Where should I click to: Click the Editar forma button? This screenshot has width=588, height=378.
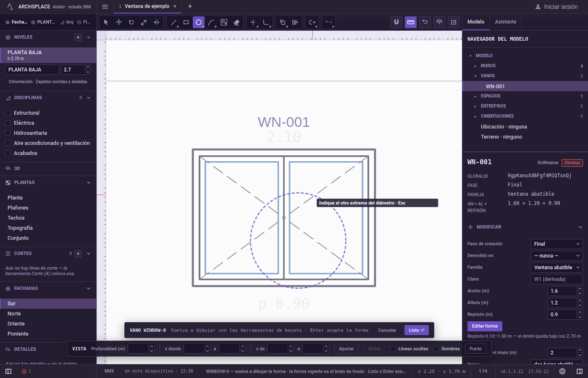(485, 326)
